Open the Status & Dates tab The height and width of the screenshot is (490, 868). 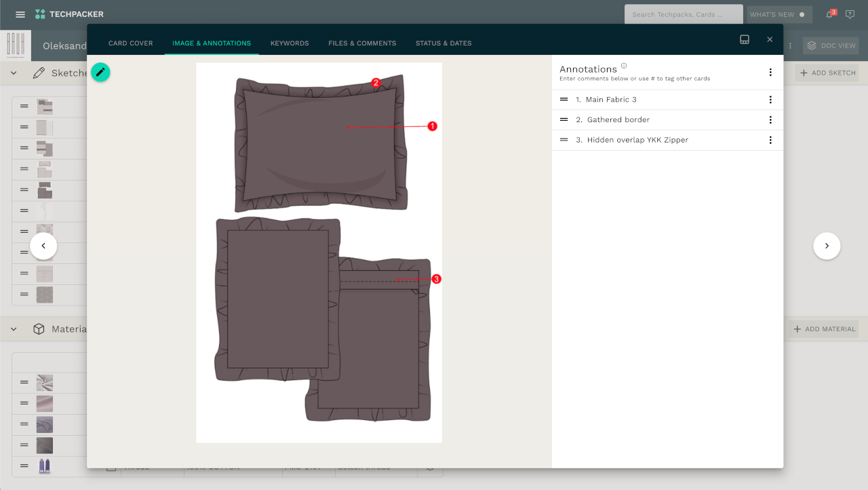click(443, 43)
